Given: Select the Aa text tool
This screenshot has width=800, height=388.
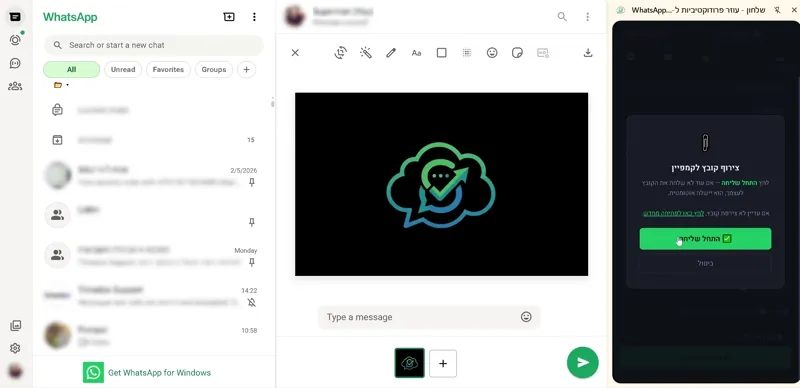Looking at the screenshot, I should (416, 53).
